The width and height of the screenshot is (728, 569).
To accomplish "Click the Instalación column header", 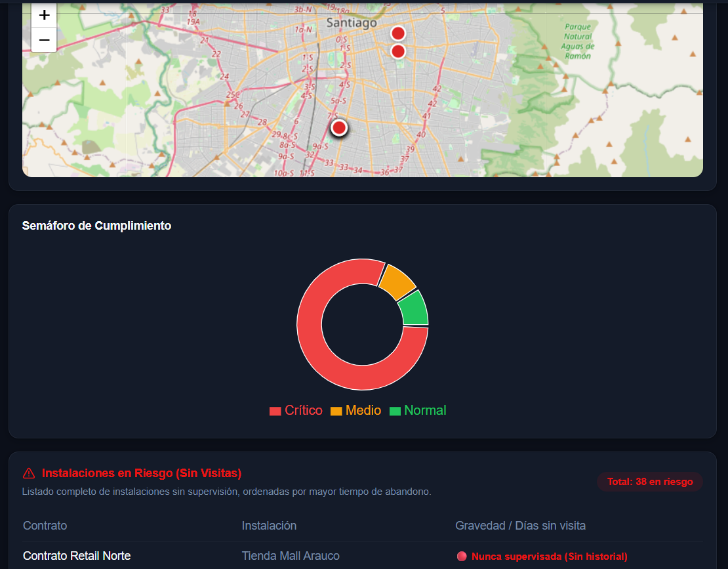I will 269,525.
